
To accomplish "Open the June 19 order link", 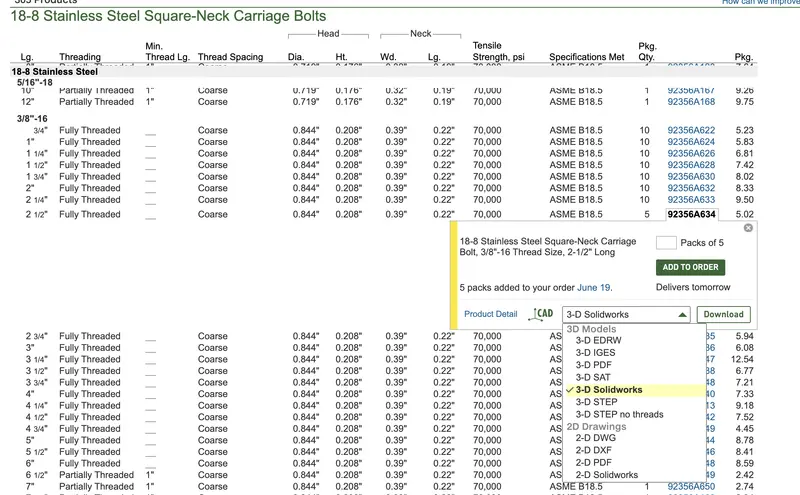I will pos(593,288).
